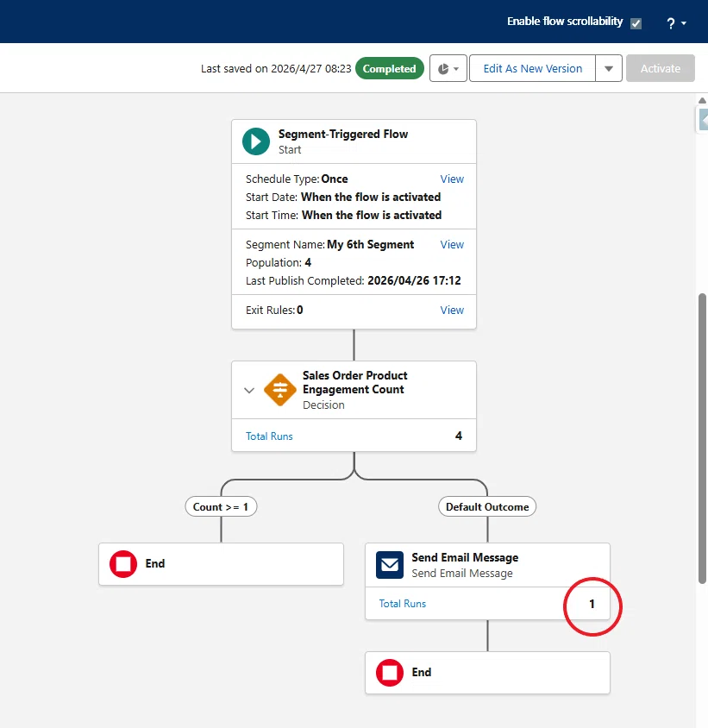This screenshot has width=708, height=728.
Task: View the Segment Name details
Action: pyautogui.click(x=452, y=244)
